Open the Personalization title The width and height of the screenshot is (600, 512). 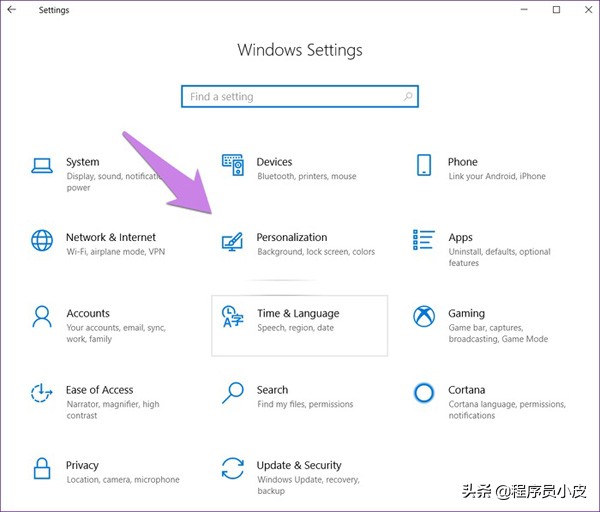292,237
